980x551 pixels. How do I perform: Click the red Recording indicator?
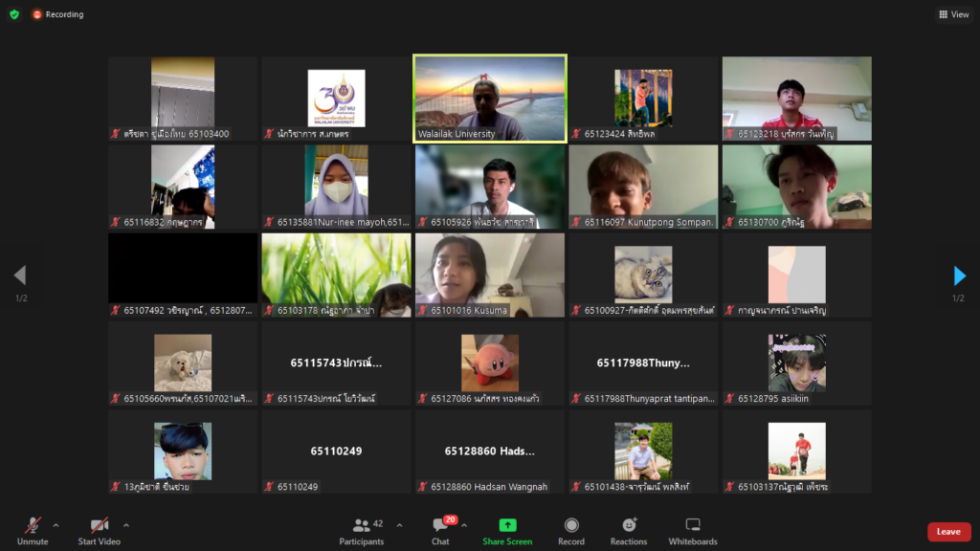[x=57, y=14]
